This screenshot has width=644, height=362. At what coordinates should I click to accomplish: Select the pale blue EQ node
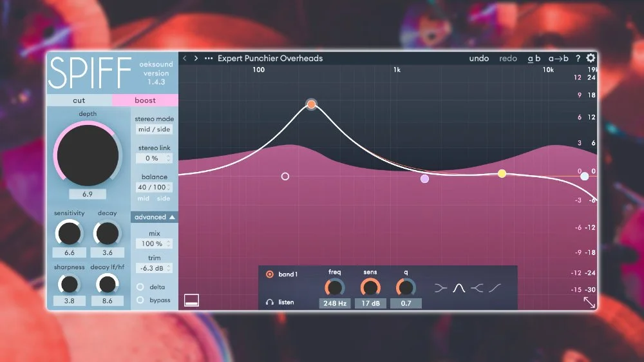click(585, 176)
